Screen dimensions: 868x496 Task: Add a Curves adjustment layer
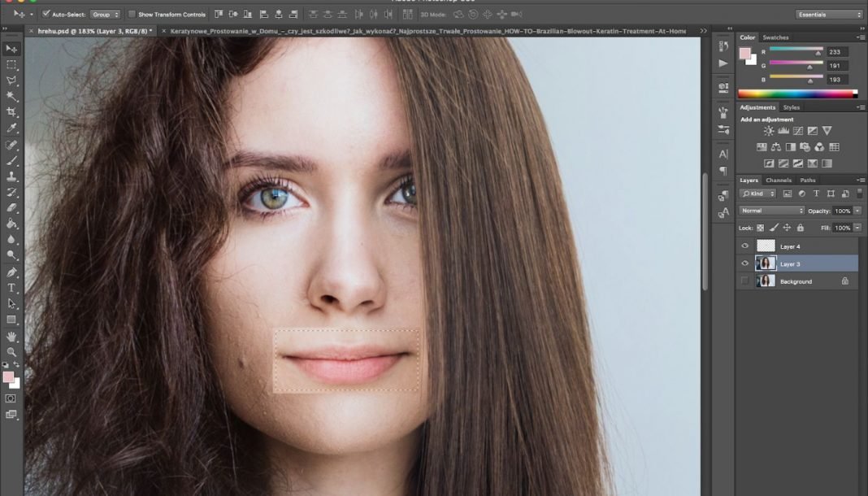coord(799,130)
